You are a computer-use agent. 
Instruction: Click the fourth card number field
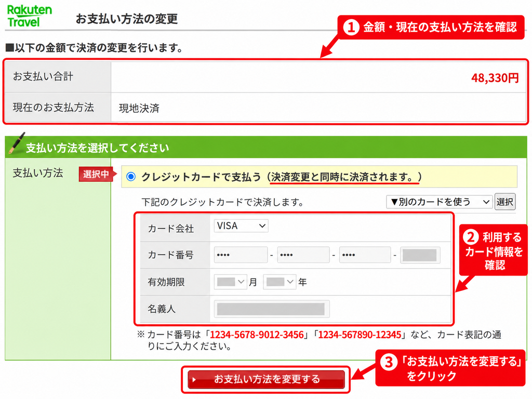point(420,255)
